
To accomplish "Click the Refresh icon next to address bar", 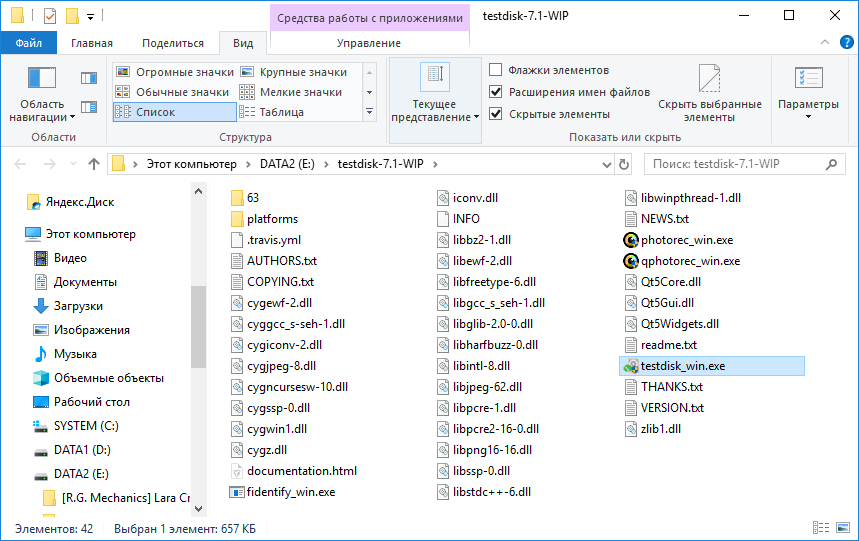I will pyautogui.click(x=623, y=164).
